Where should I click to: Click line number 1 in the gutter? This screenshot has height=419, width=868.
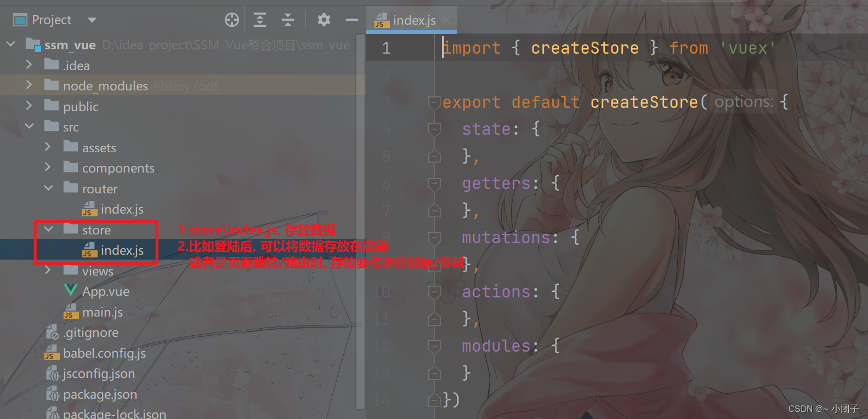pos(387,48)
